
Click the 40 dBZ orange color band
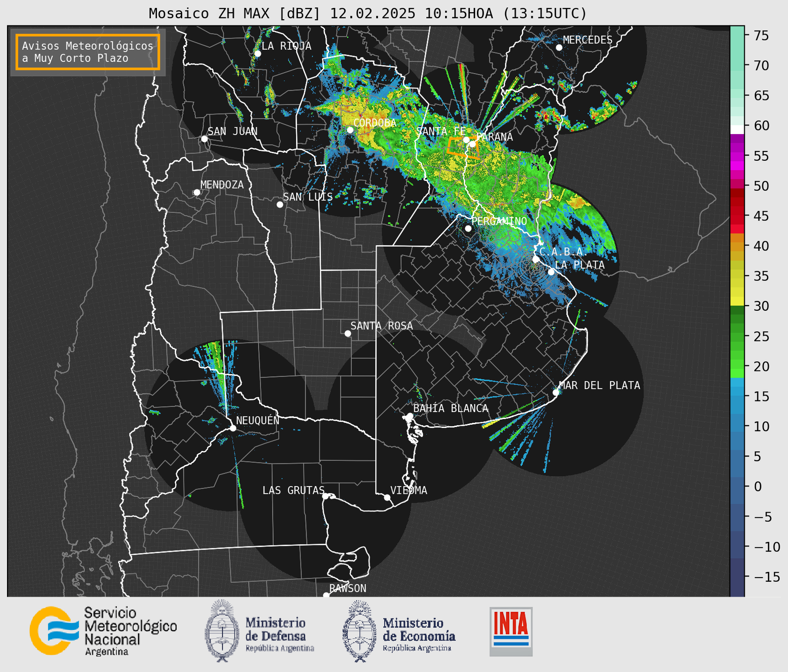point(737,246)
